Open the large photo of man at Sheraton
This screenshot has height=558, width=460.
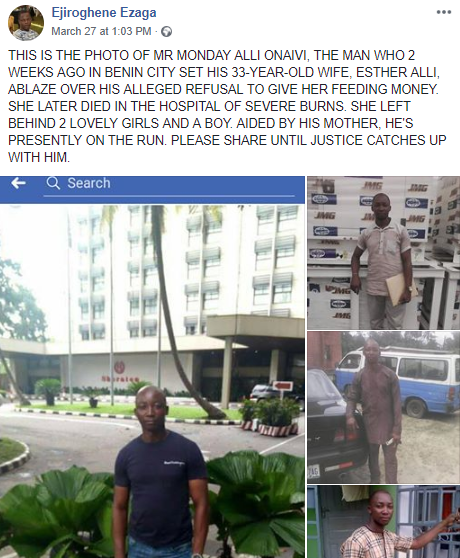pos(152,367)
